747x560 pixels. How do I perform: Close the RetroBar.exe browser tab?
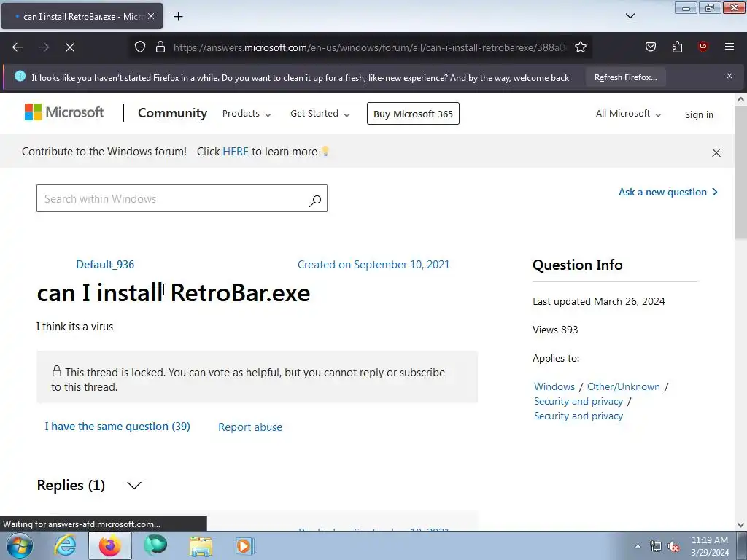151,16
